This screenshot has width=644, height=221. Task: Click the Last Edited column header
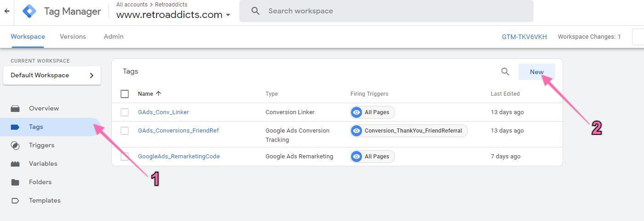click(x=505, y=94)
